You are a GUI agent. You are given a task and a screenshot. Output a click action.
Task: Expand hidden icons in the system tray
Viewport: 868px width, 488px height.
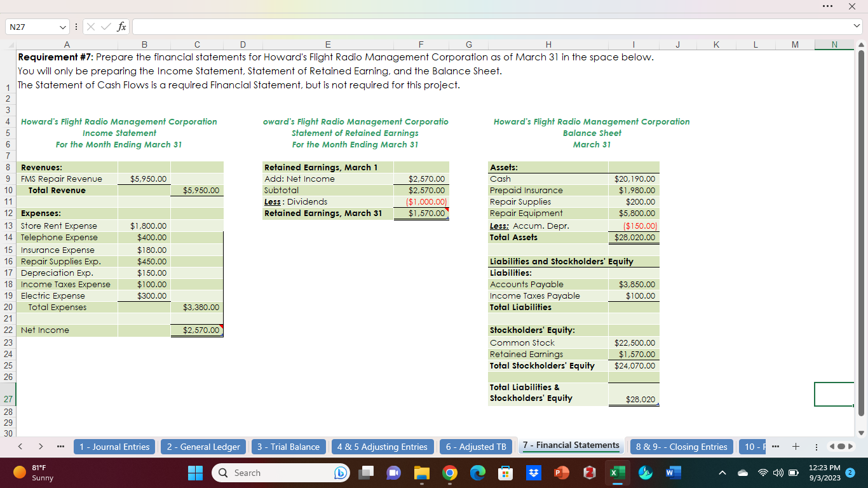pos(722,473)
